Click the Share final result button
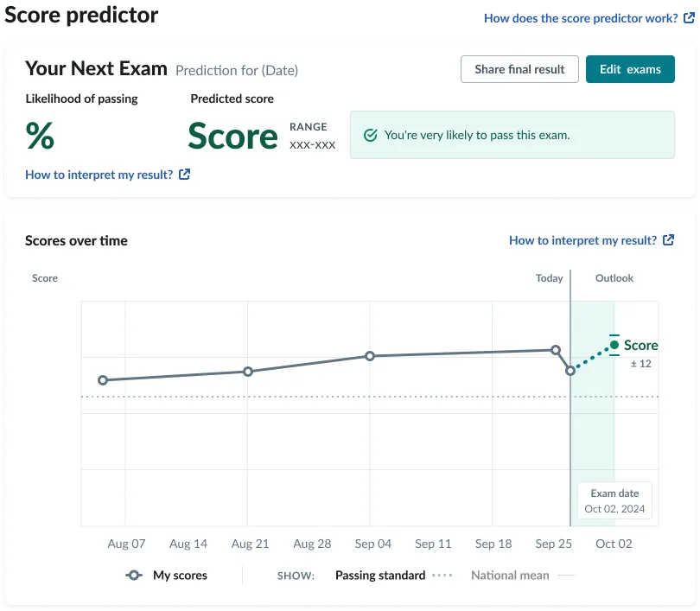Viewport: 700px width, 611px height. 519,69
